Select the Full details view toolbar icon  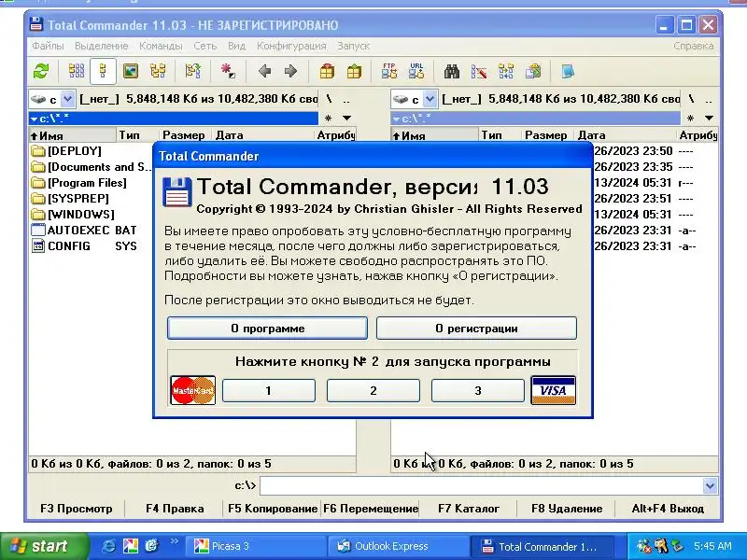pyautogui.click(x=103, y=72)
